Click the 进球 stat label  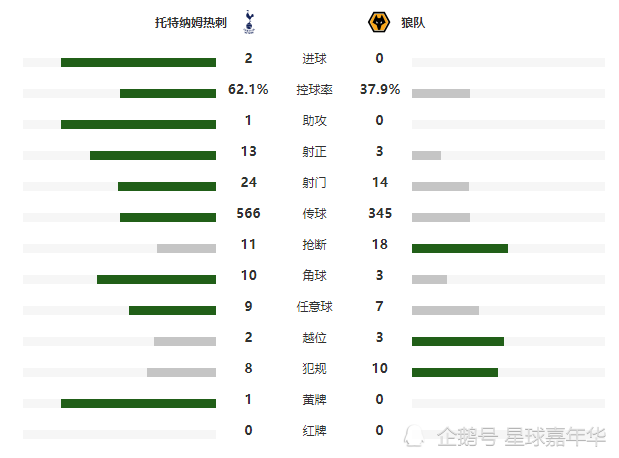(314, 58)
